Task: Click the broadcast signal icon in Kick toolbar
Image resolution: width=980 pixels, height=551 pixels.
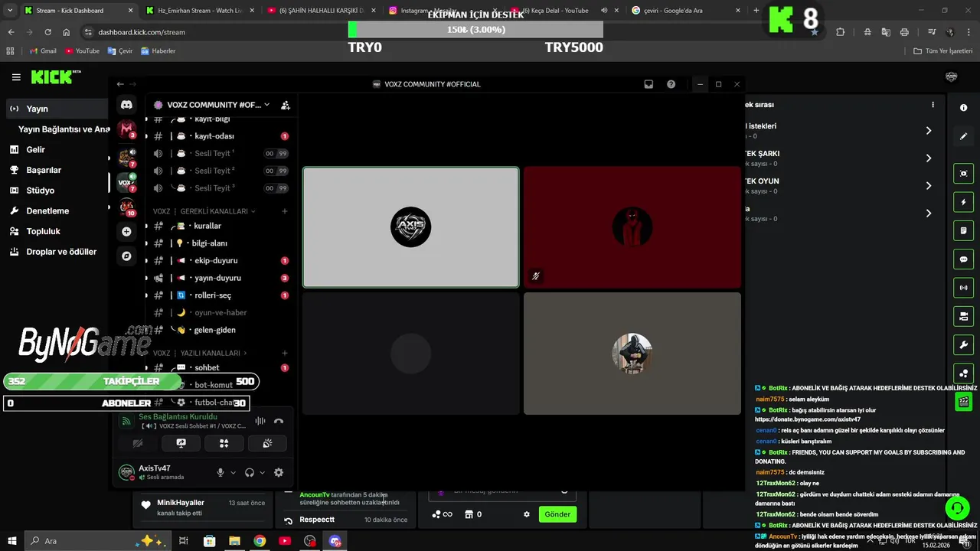Action: (x=963, y=288)
